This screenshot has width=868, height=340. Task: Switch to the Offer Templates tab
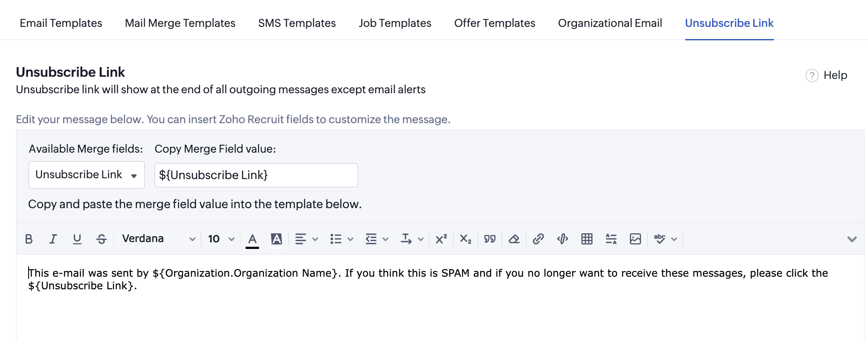(495, 23)
